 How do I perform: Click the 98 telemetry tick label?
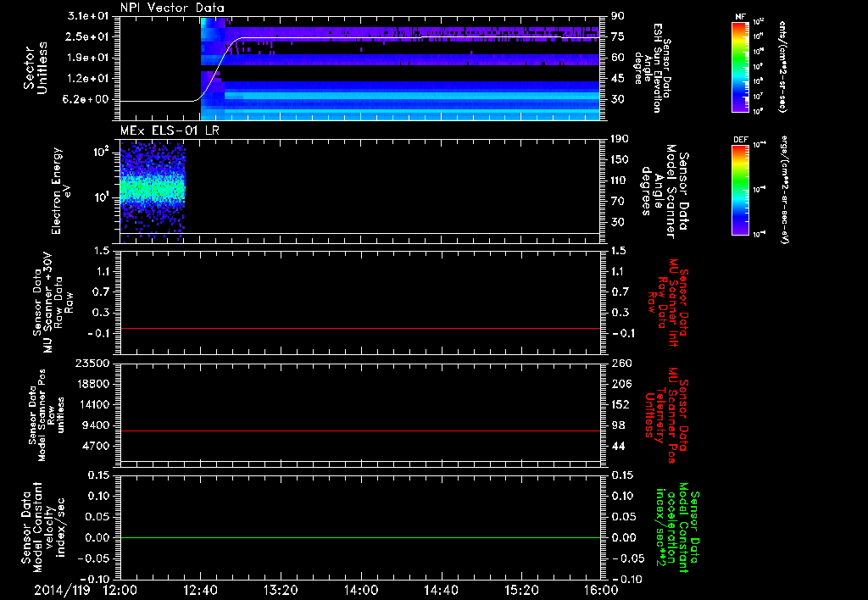click(x=617, y=425)
